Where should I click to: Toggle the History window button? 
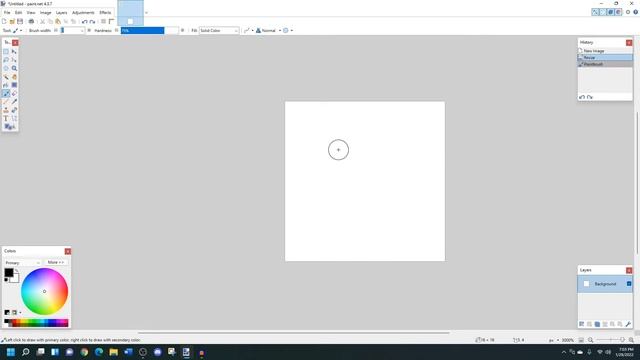603,12
